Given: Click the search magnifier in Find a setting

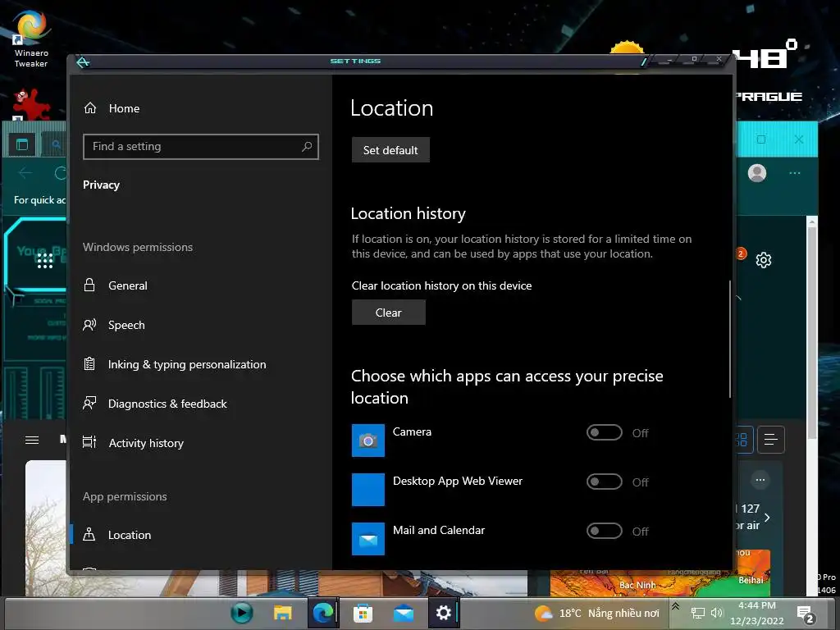Looking at the screenshot, I should pyautogui.click(x=307, y=146).
